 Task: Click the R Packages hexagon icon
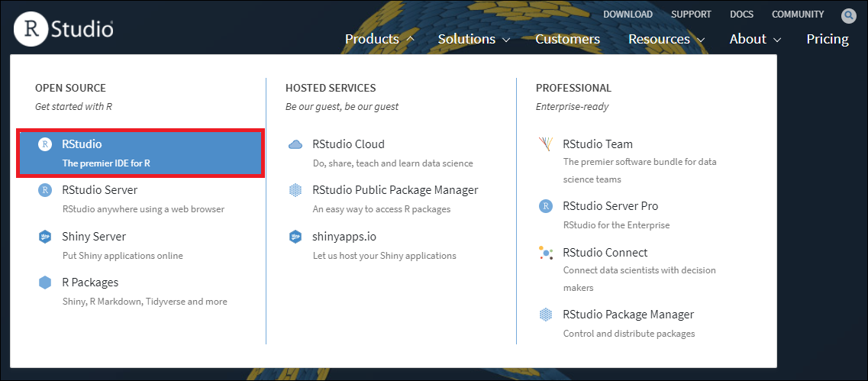pos(45,283)
